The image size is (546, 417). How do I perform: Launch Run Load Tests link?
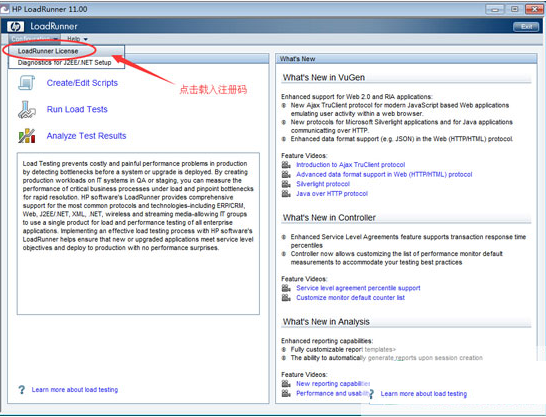coord(77,109)
